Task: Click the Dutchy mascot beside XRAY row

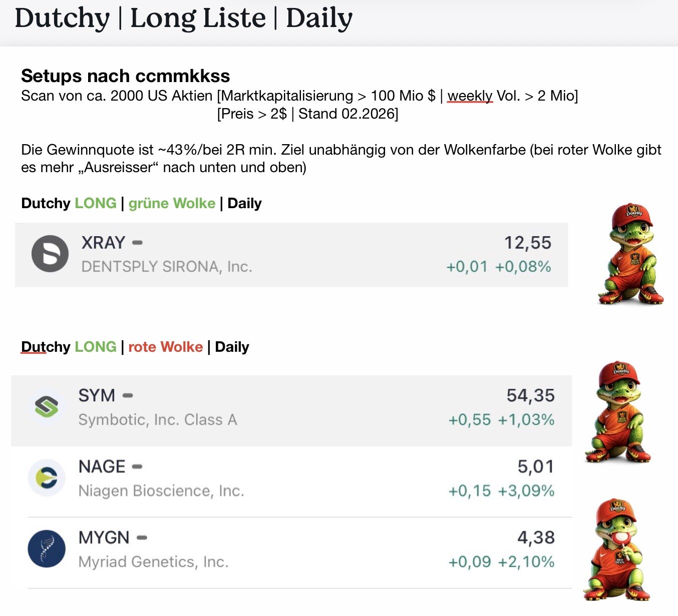Action: tap(631, 254)
